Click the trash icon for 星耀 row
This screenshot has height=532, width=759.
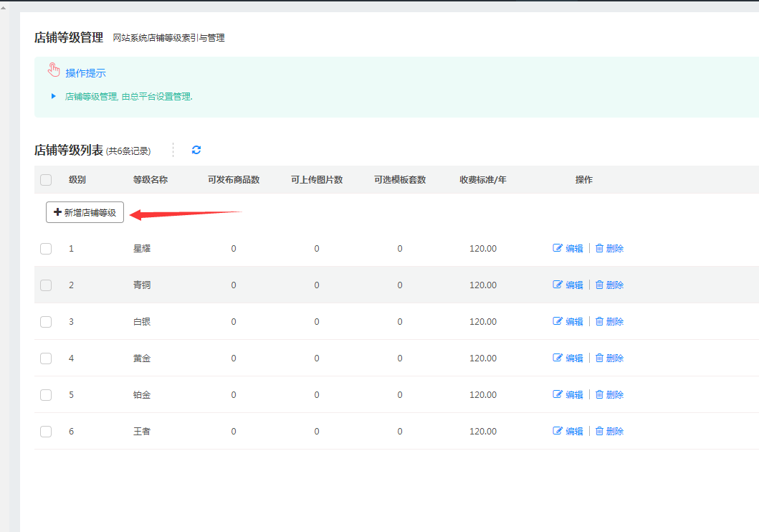pyautogui.click(x=600, y=248)
